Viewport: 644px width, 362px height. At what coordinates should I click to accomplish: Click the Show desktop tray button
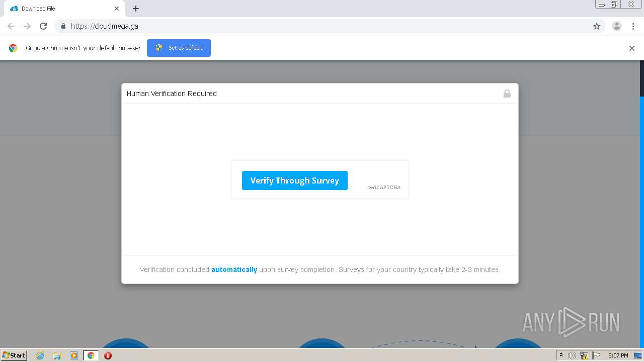coord(638,355)
